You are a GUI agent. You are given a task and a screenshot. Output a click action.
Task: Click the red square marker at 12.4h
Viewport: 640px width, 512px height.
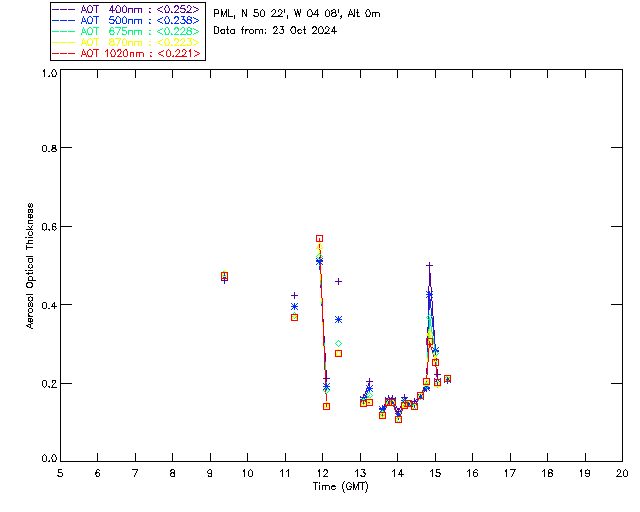[338, 354]
